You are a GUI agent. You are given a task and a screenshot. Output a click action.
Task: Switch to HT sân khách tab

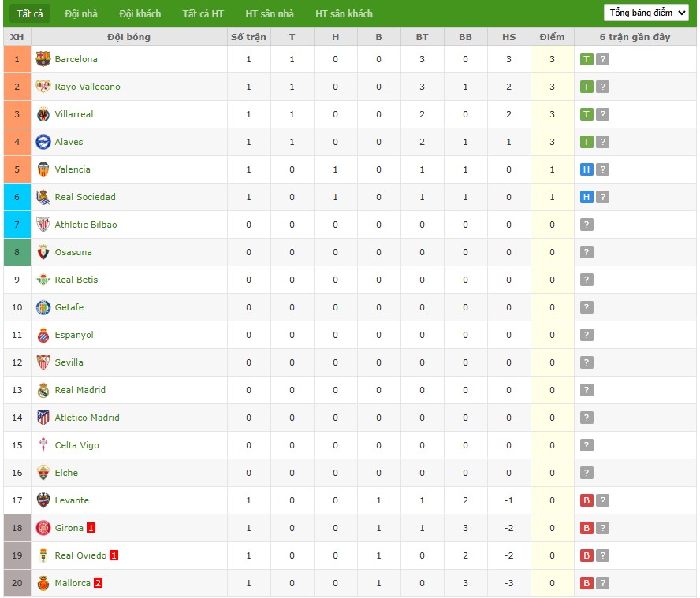click(344, 13)
